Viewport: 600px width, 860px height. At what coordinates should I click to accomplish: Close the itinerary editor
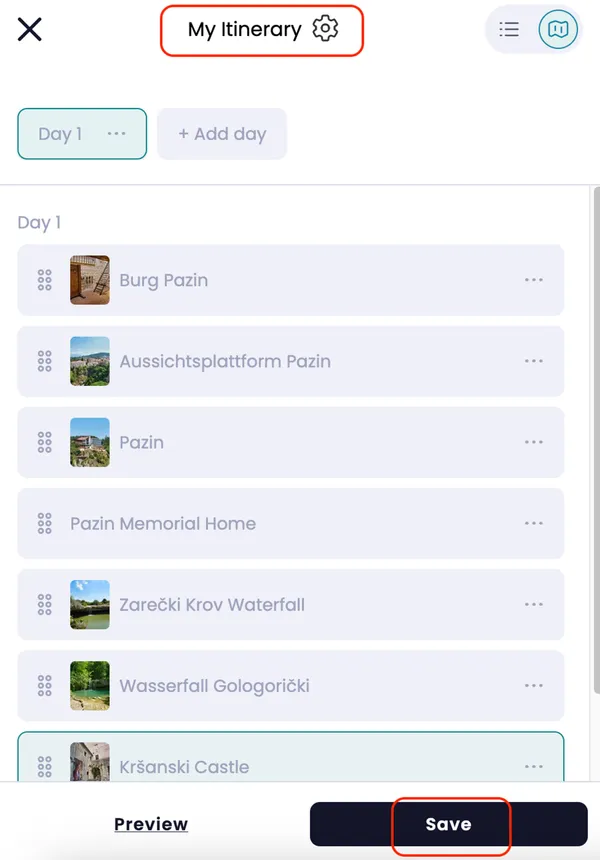[x=30, y=29]
